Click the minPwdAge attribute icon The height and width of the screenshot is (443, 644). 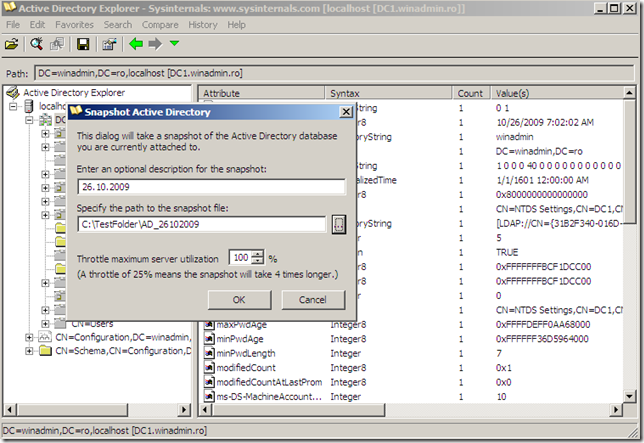click(x=209, y=338)
